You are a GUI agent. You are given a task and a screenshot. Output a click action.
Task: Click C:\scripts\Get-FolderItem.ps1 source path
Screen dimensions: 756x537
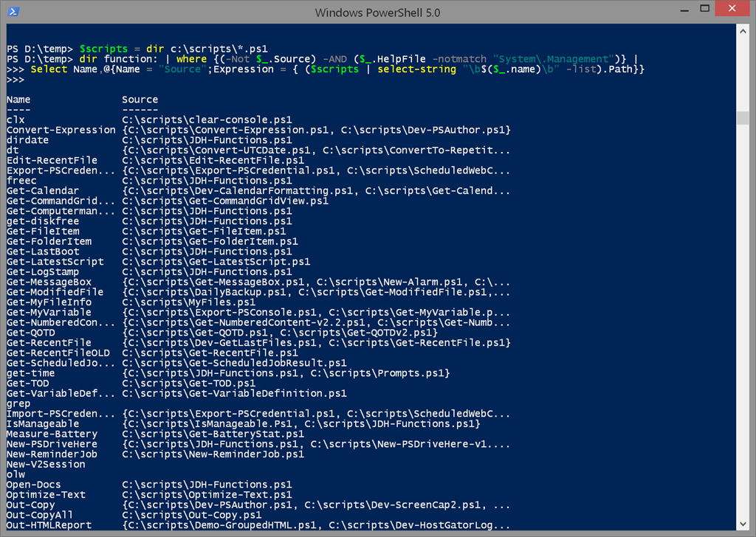(210, 241)
